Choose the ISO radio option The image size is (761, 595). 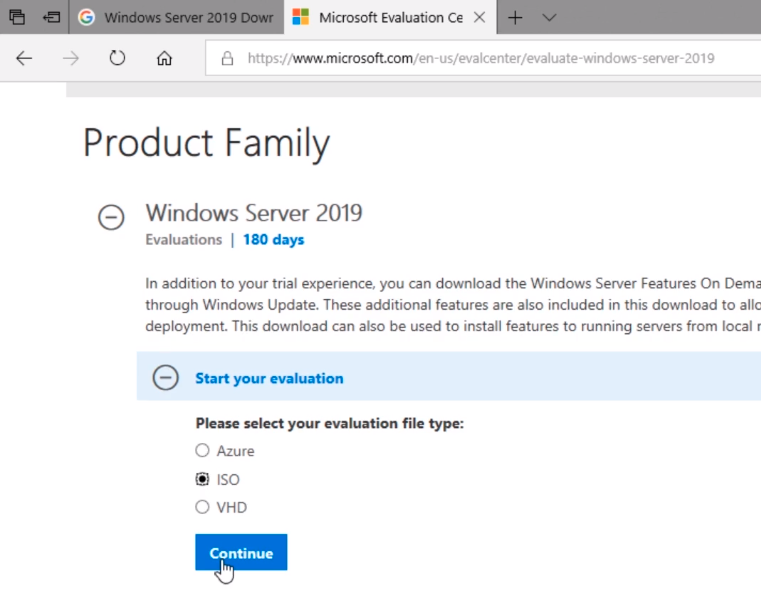click(x=203, y=479)
